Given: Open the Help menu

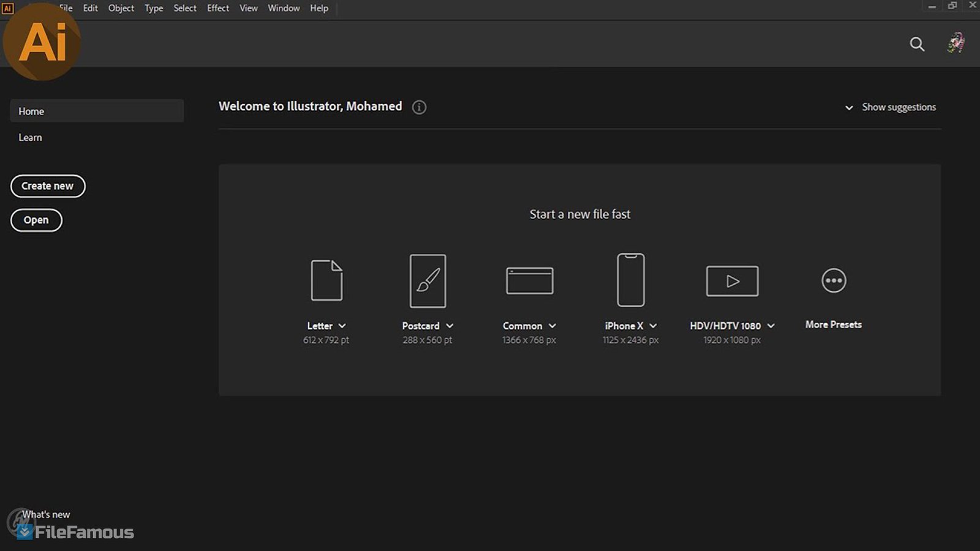Looking at the screenshot, I should coord(319,8).
